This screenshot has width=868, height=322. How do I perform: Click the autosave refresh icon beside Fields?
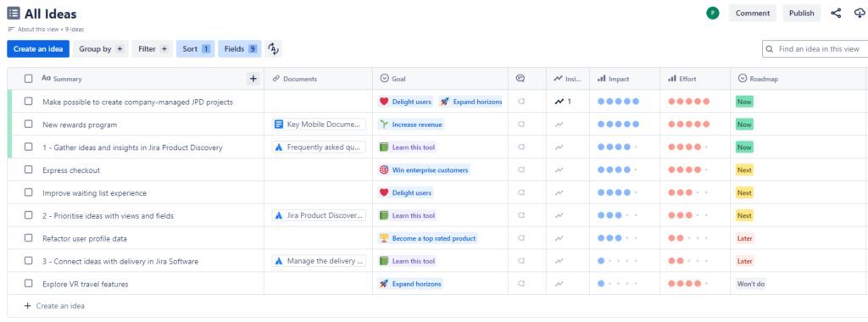pyautogui.click(x=273, y=48)
